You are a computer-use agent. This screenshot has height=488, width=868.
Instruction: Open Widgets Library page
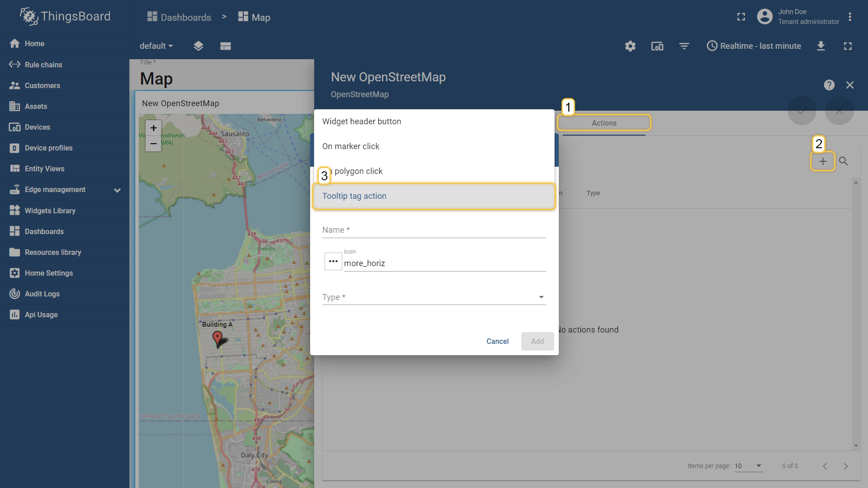(64, 211)
